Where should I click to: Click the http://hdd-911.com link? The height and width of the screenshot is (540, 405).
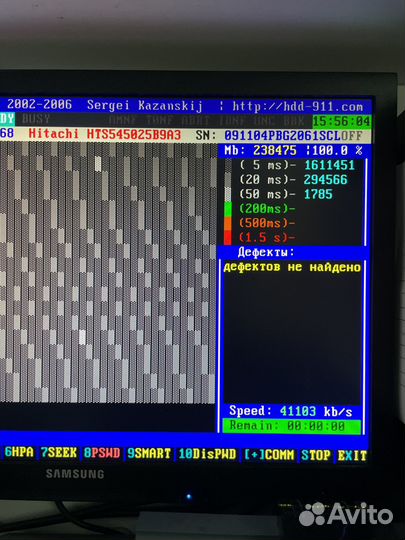[298, 107]
